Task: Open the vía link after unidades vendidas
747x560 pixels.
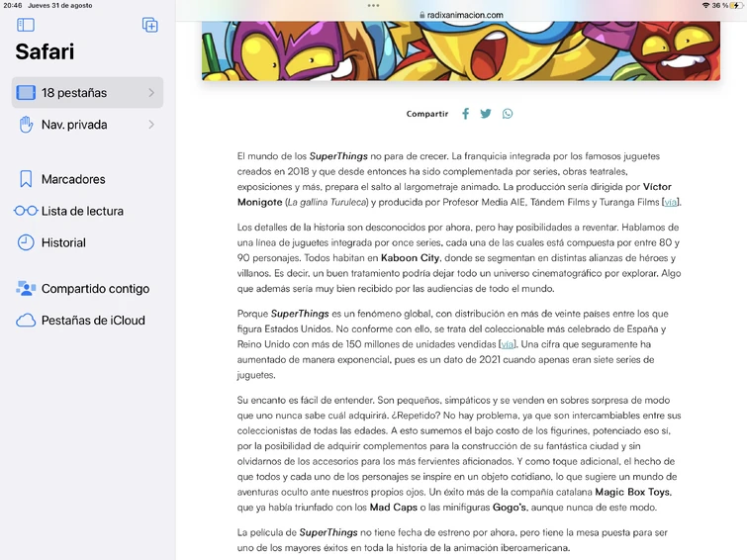Action: point(507,344)
